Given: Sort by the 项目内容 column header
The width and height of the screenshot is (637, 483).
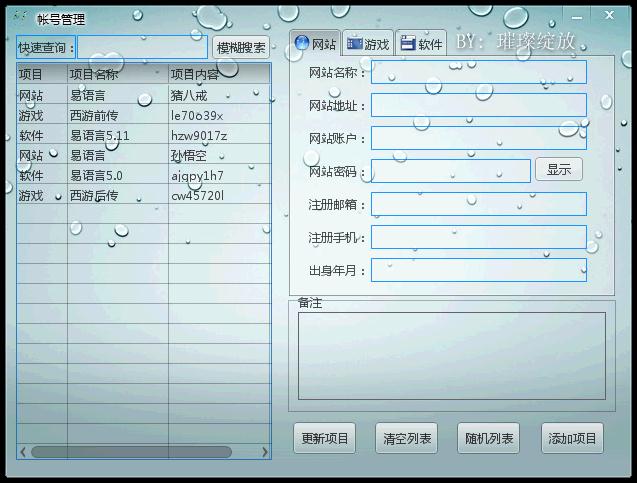Looking at the screenshot, I should pyautogui.click(x=220, y=74).
